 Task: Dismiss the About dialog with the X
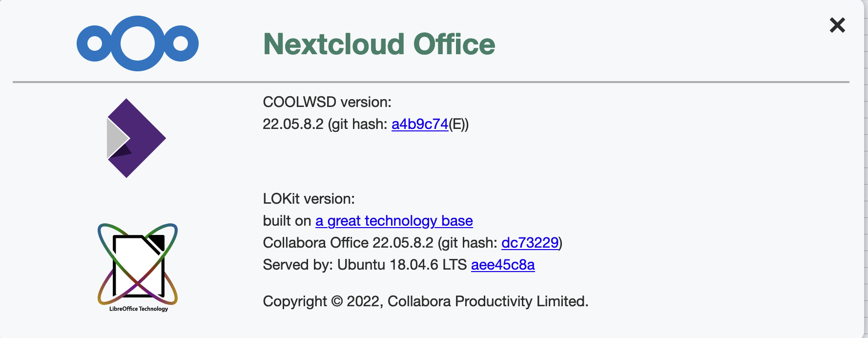click(837, 25)
